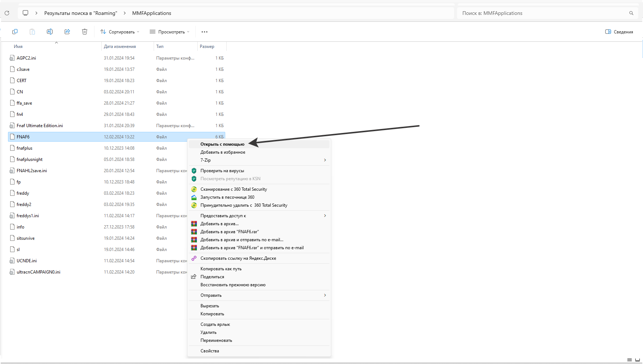Click 'Результаты поиска в "Roaming"' breadcrumb
The height and width of the screenshot is (364, 643).
point(81,13)
